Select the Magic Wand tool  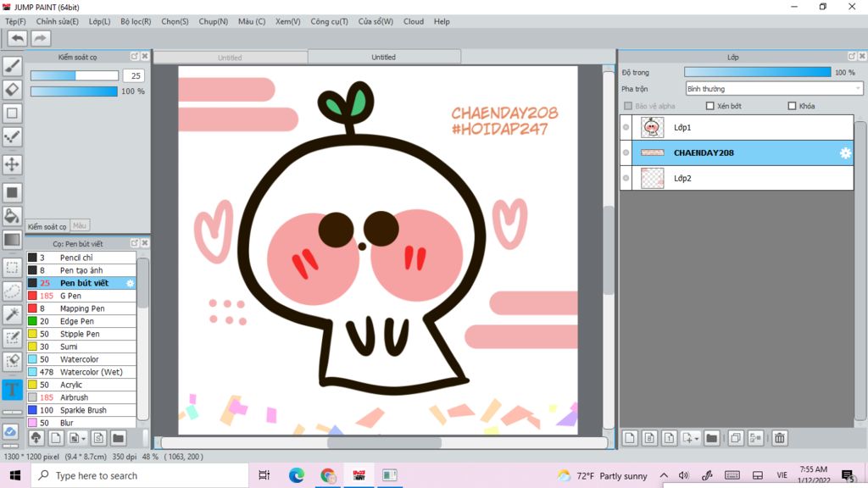12,314
